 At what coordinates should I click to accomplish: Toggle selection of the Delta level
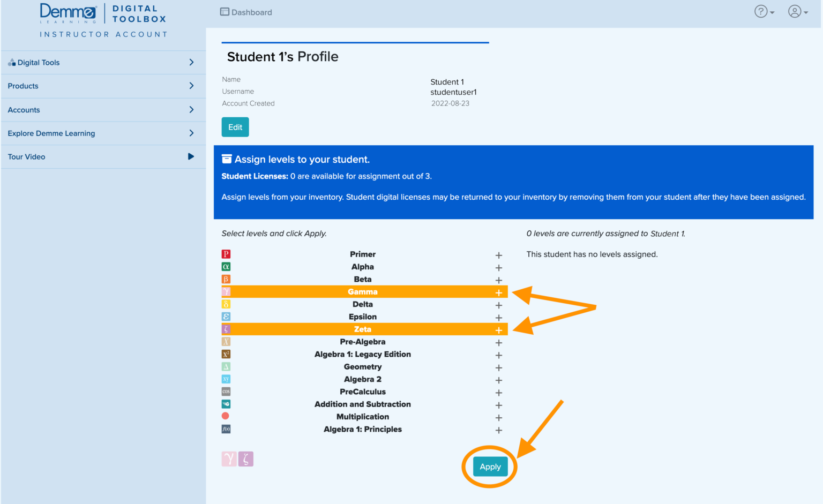pyautogui.click(x=363, y=304)
